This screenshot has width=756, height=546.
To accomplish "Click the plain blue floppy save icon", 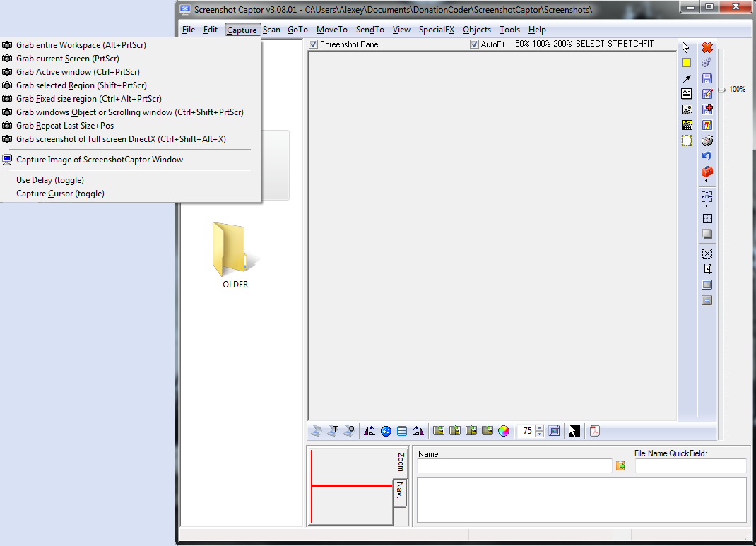I will coord(707,78).
